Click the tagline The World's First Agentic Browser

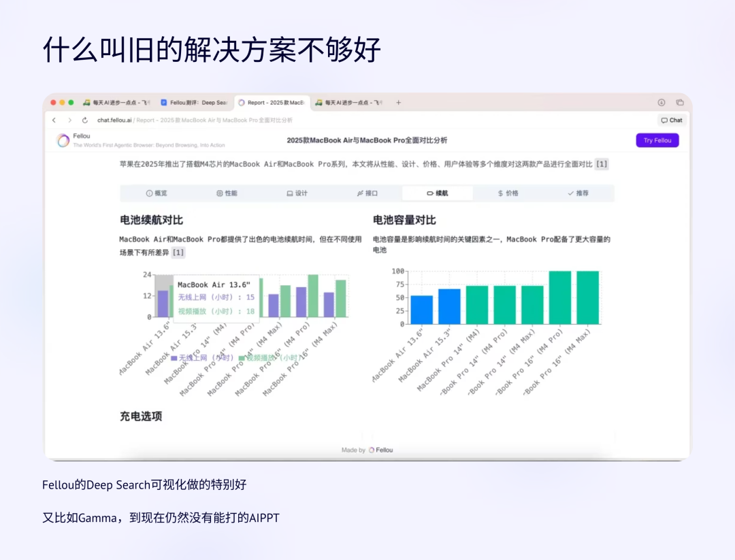click(x=149, y=145)
